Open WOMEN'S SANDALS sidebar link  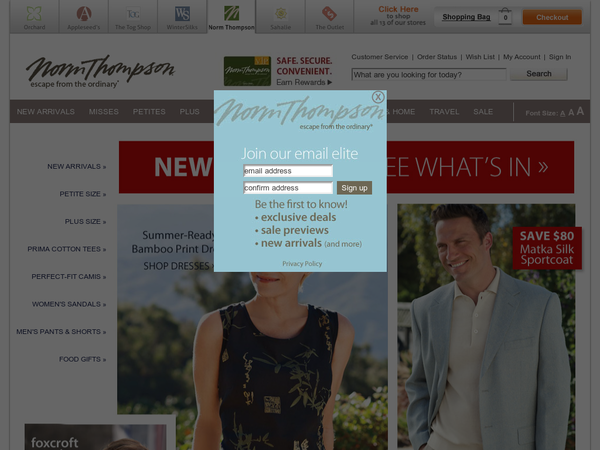pos(69,304)
